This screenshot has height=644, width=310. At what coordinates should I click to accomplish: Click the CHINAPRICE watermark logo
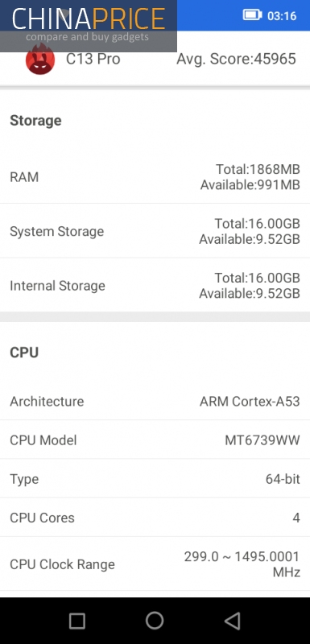click(x=89, y=19)
